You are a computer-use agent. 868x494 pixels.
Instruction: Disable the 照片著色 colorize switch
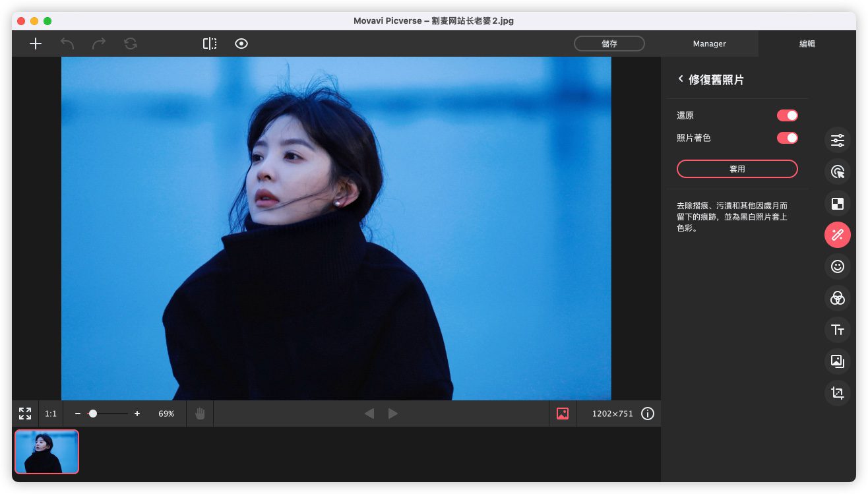point(787,138)
